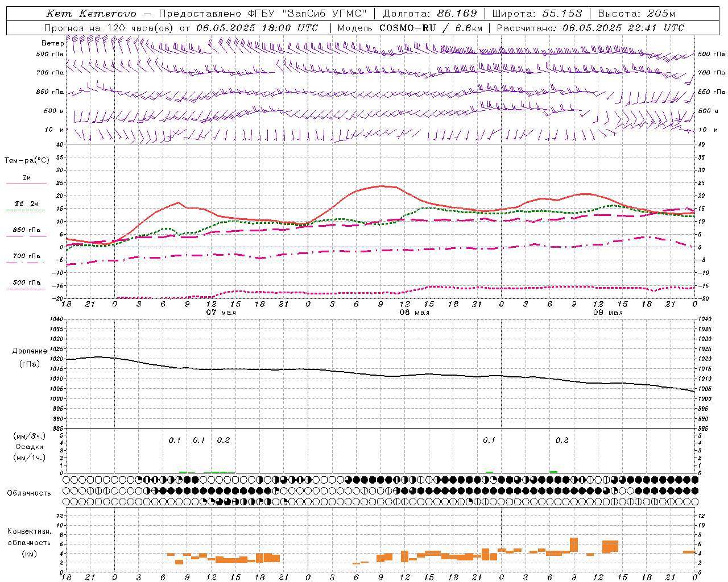728x582 pixels.
Task: Click the (мм/3ч.) precipitation unit label
Action: pos(30,436)
